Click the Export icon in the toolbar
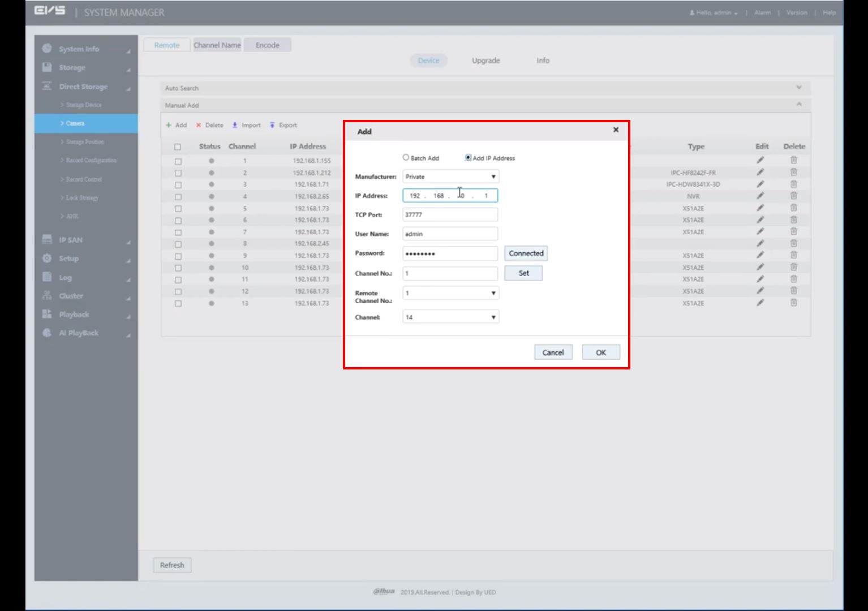 [x=272, y=125]
